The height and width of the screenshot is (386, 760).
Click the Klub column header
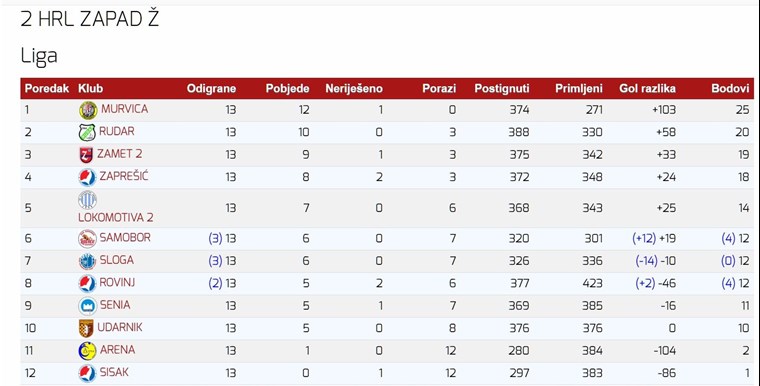coord(91,88)
